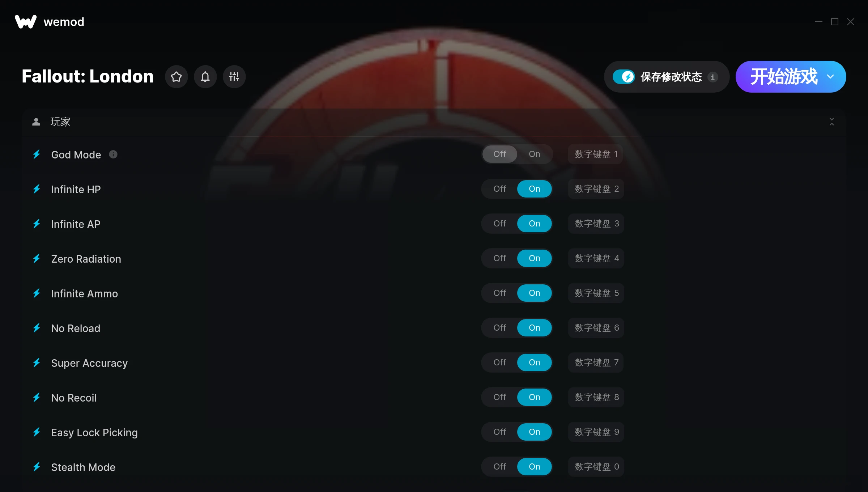Click the star/favorite icon for Fallout London
The height and width of the screenshot is (492, 868).
[x=176, y=76]
